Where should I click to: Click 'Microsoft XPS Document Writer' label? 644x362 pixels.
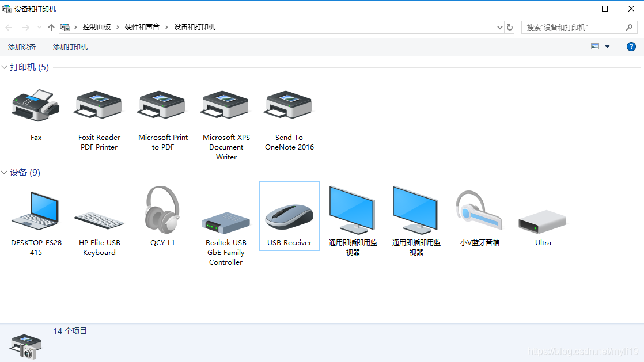point(226,147)
